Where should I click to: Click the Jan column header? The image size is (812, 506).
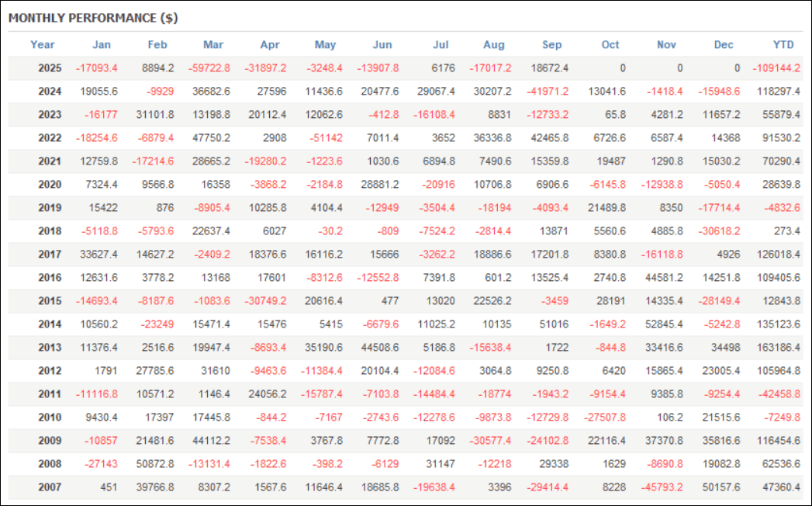(101, 44)
